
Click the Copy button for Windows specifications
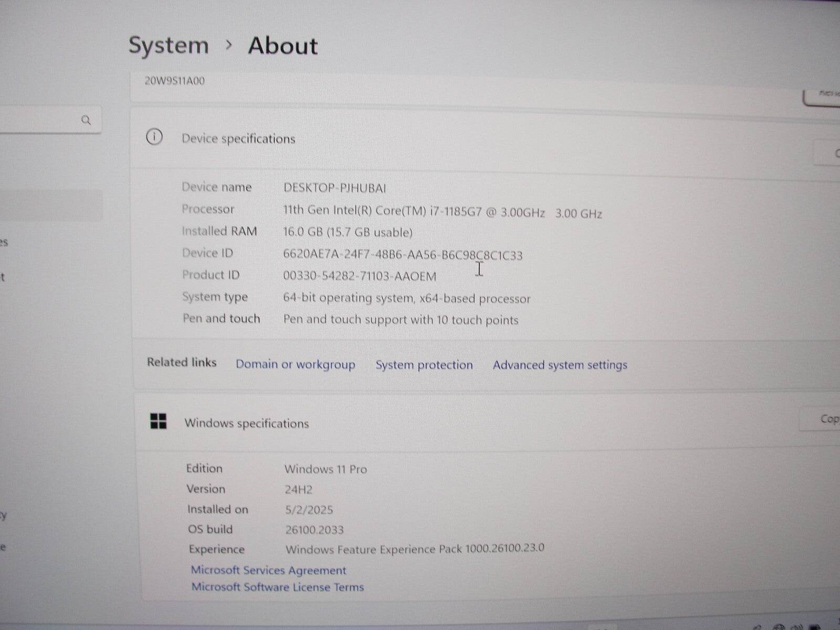coord(829,419)
